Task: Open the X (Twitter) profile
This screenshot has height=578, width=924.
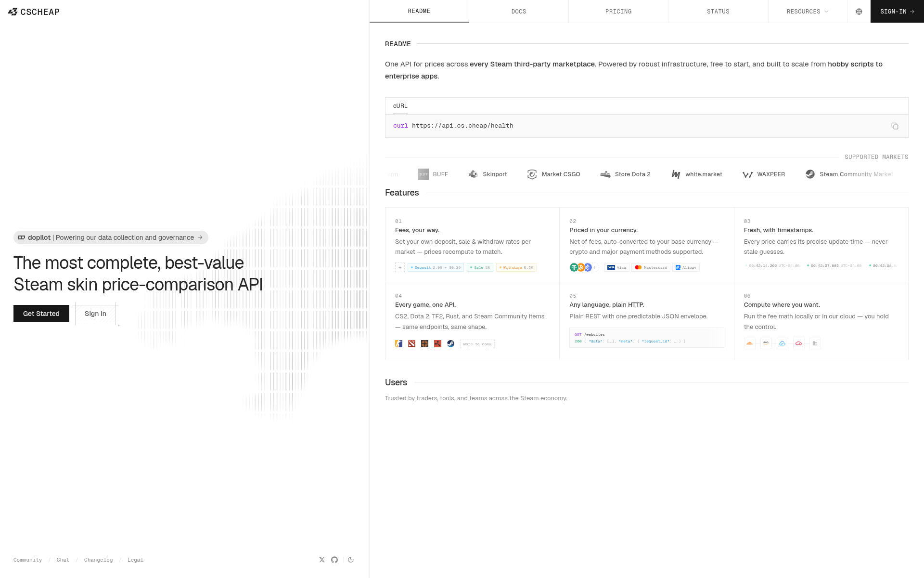Action: tap(322, 560)
